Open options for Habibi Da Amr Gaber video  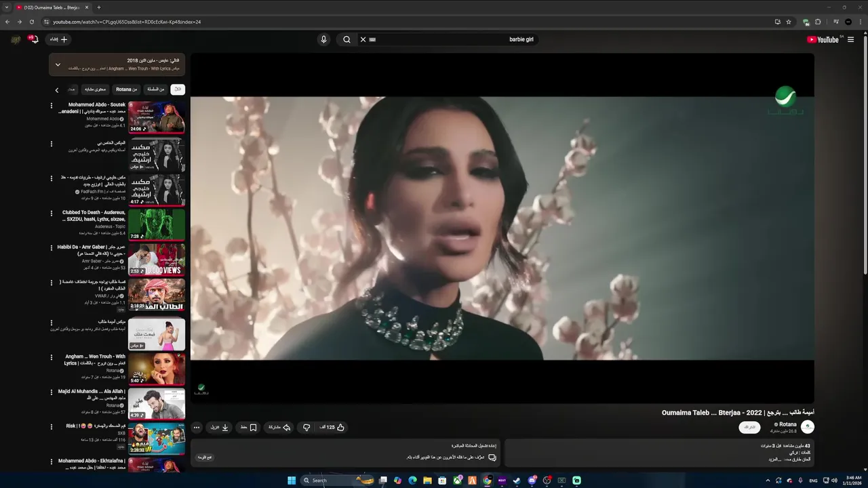(x=52, y=248)
